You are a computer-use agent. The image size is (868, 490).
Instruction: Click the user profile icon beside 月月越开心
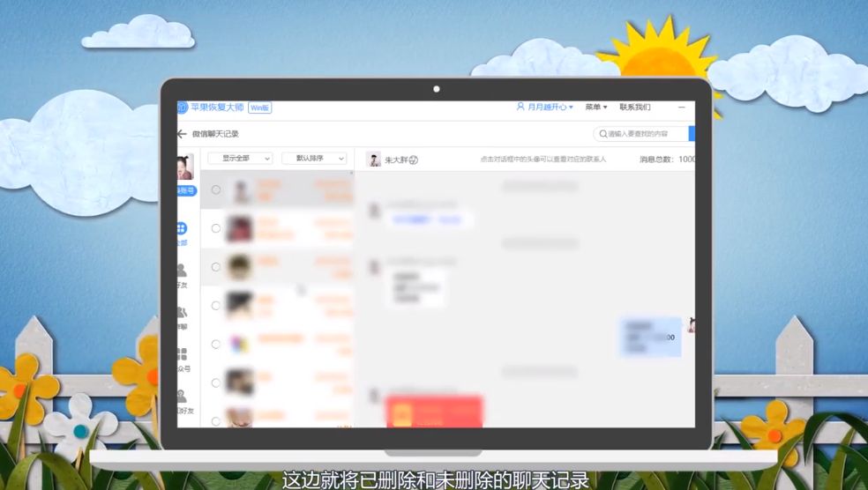click(x=520, y=106)
